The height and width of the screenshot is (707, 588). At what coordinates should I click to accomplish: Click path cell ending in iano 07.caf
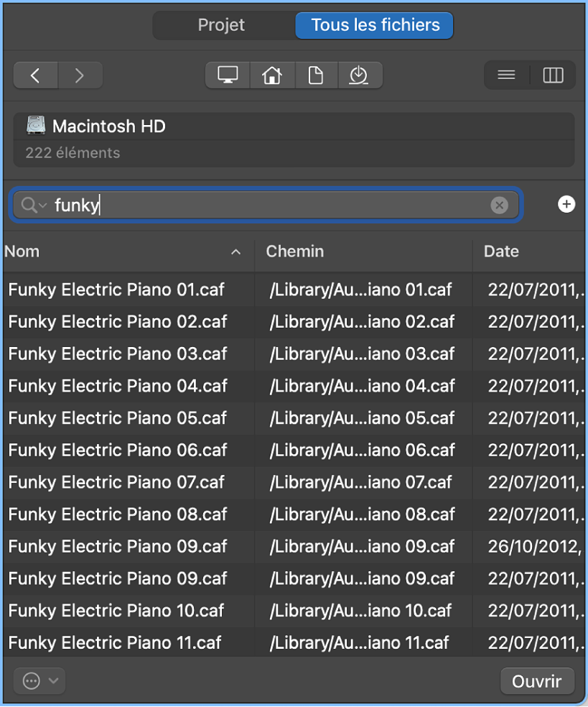point(360,482)
